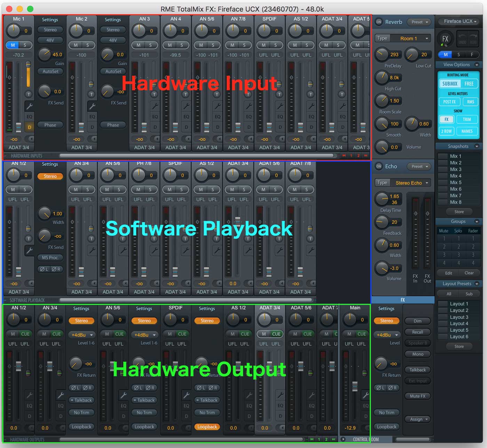This screenshot has height=448, width=487.
Task: Click the Main output wrench icon
Action: [x=366, y=395]
